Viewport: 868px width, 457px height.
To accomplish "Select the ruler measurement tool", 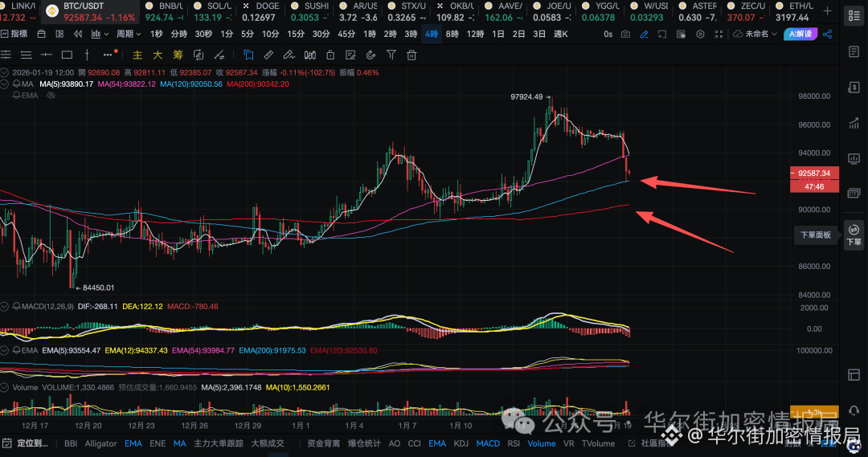I will point(268,55).
